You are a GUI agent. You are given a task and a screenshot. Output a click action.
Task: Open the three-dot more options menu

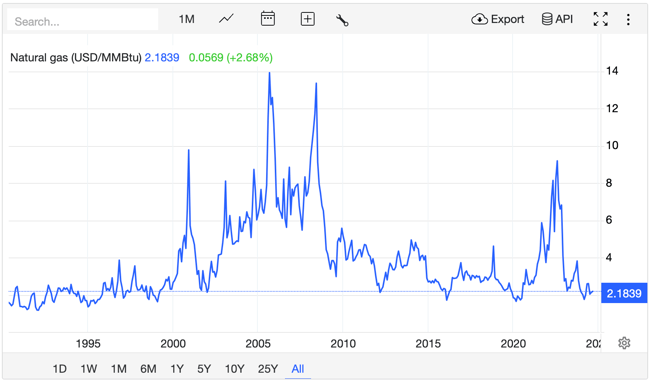click(x=628, y=19)
